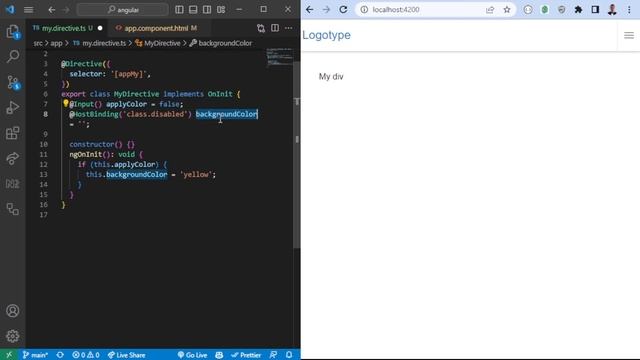Viewport: 640px width, 360px height.
Task: Click the Live Share status bar button
Action: 126,355
